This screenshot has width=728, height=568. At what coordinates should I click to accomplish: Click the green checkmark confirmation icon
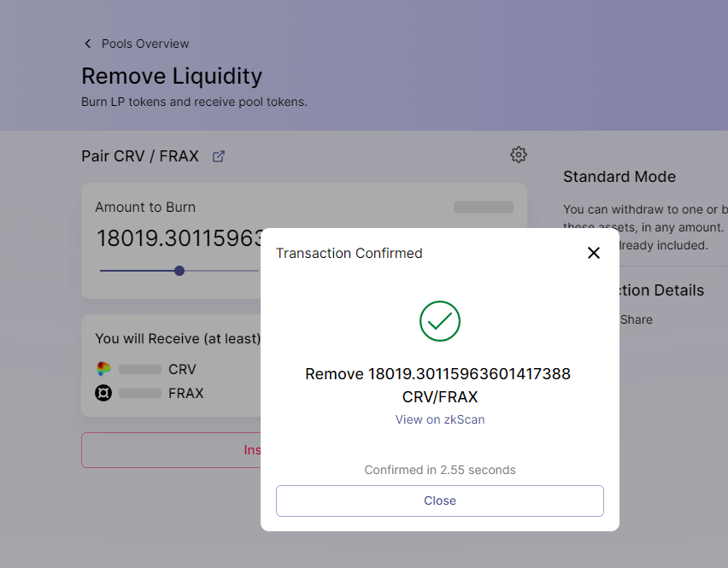coord(440,321)
